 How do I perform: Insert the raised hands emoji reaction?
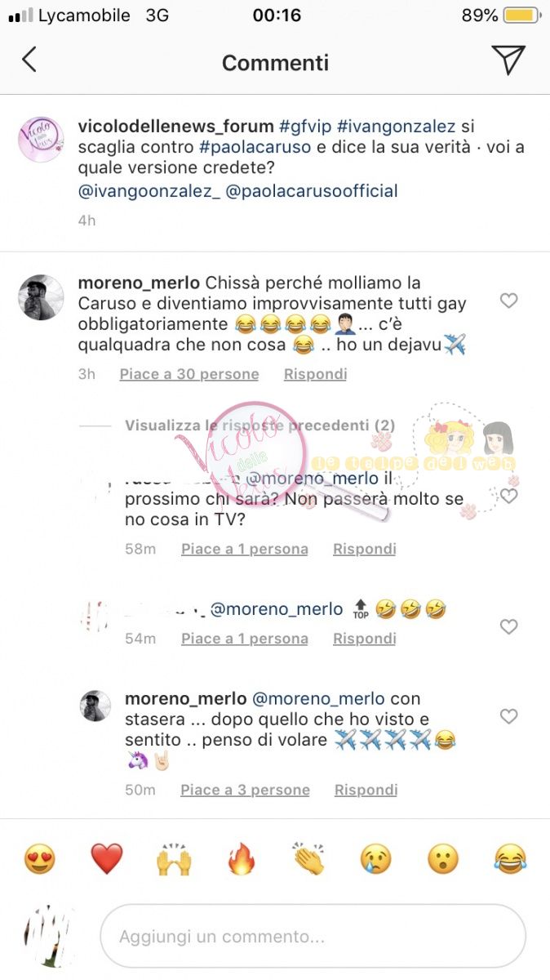coord(174,859)
